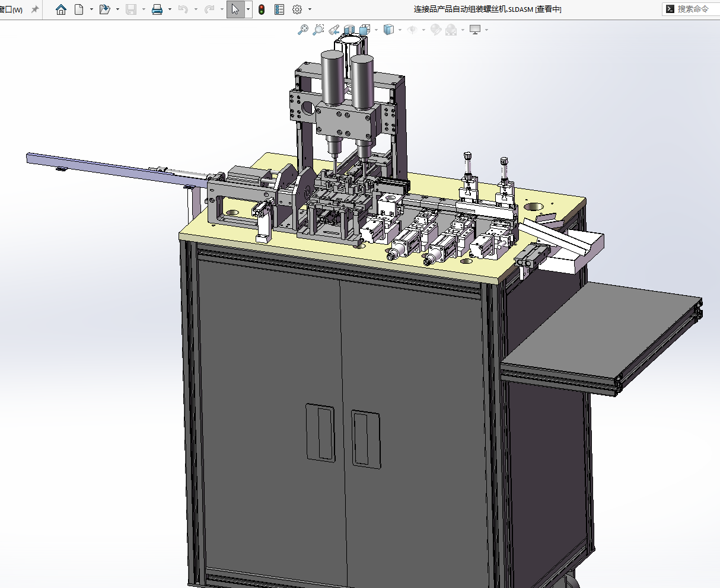
Task: Zoom to Fit the model view
Action: [x=303, y=30]
